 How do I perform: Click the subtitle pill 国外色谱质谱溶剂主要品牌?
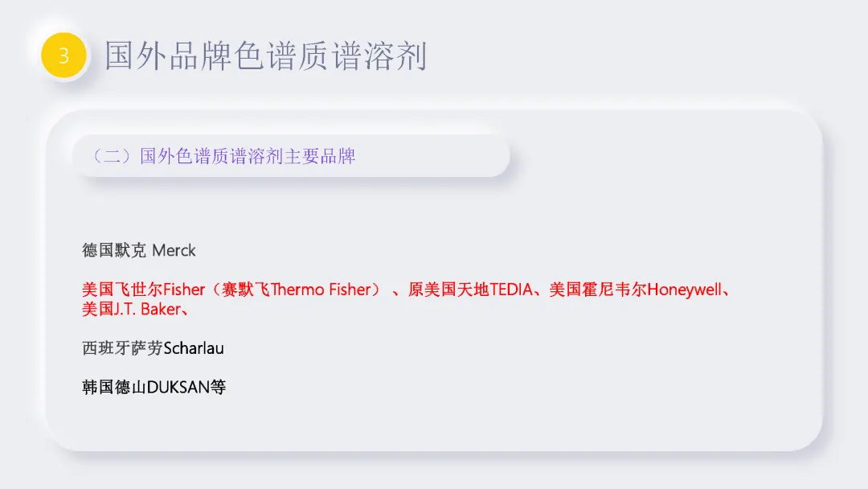point(291,155)
